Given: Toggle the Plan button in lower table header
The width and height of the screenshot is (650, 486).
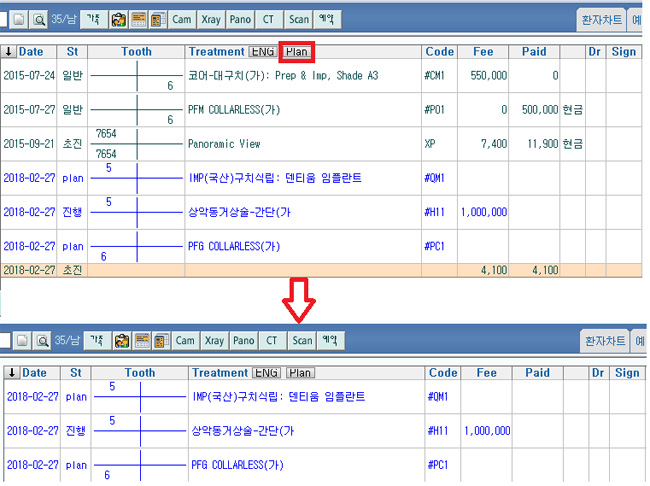Looking at the screenshot, I should [300, 373].
